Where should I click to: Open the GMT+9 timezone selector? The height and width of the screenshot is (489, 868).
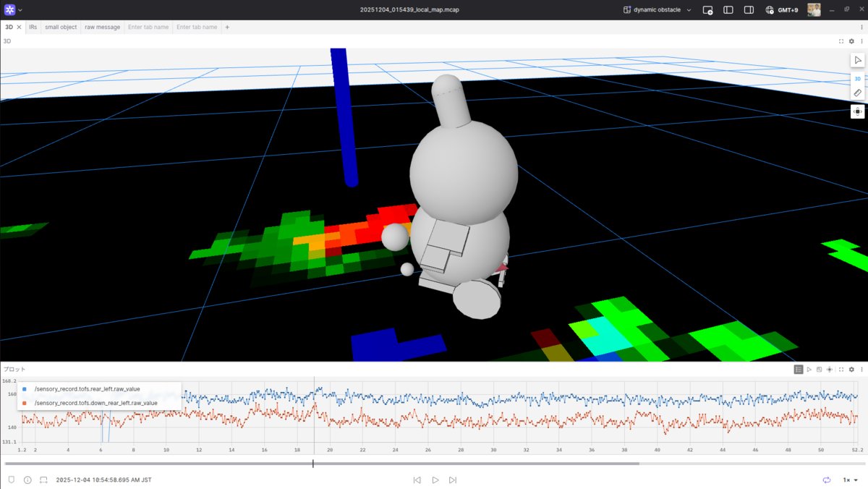[781, 9]
